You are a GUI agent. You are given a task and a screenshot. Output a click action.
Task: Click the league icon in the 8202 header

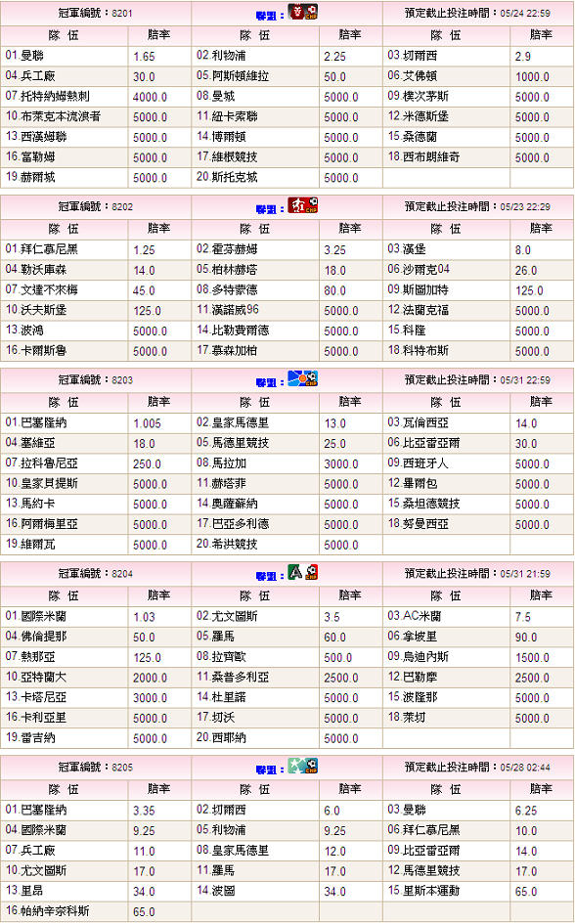[303, 205]
